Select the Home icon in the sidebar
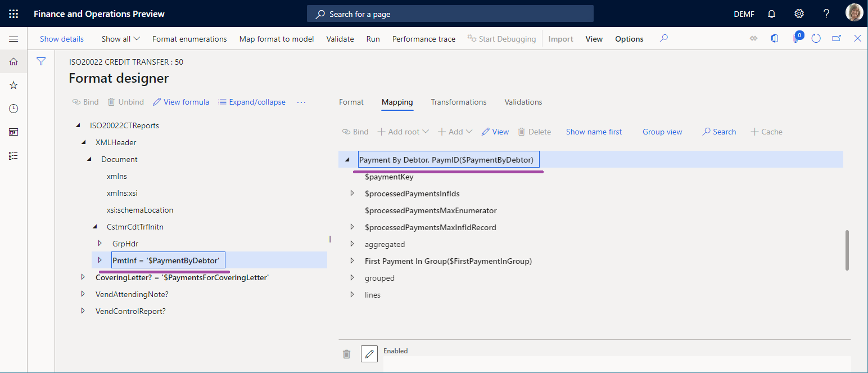The image size is (868, 373). [x=13, y=61]
